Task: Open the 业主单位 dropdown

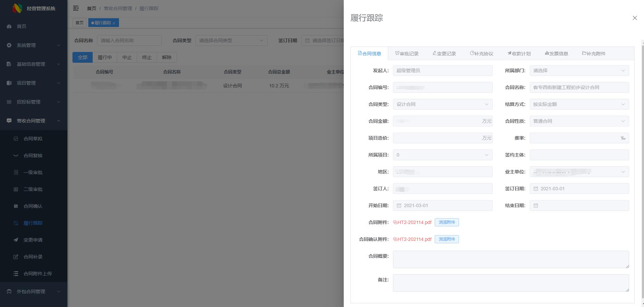Action: coord(579,172)
